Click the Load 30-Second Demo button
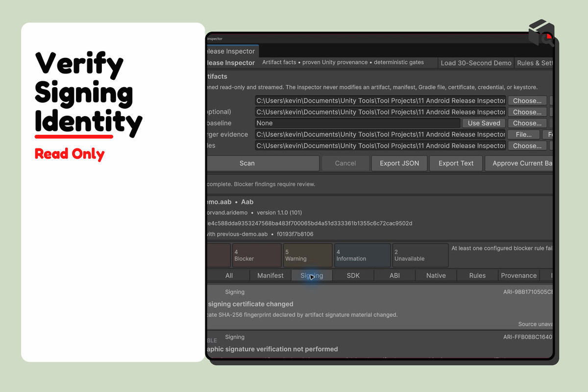The width and height of the screenshot is (588, 392). 476,63
